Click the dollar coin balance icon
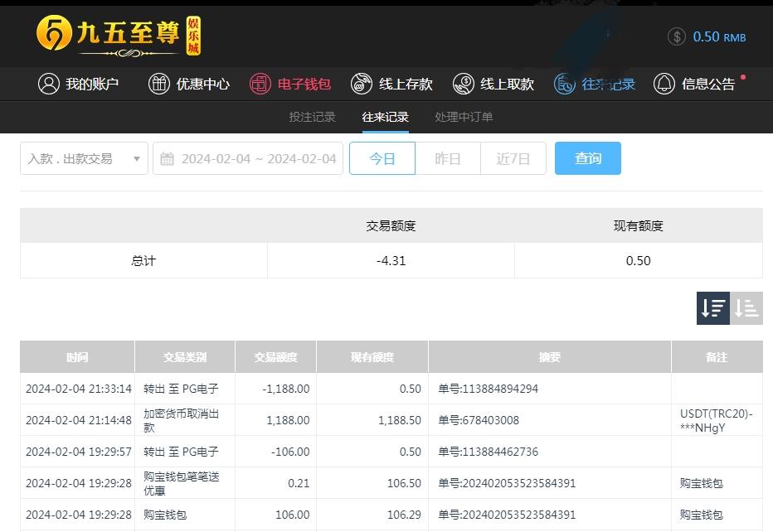 coord(678,36)
